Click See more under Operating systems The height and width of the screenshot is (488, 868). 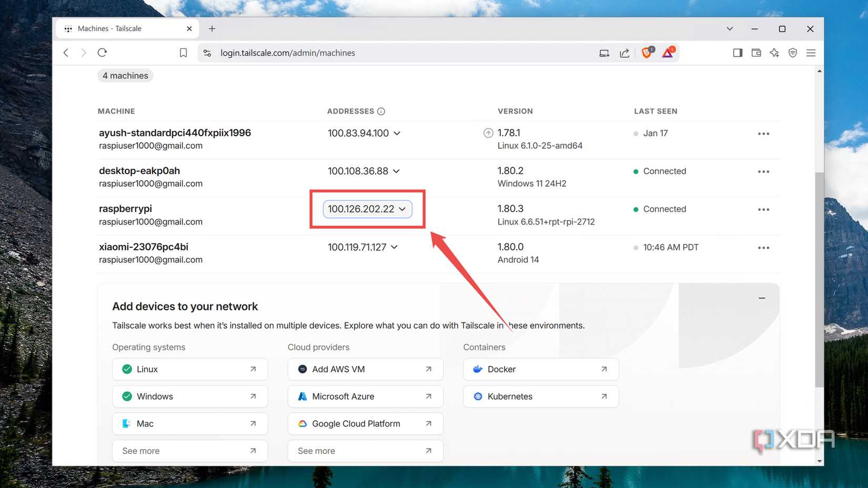click(x=189, y=451)
